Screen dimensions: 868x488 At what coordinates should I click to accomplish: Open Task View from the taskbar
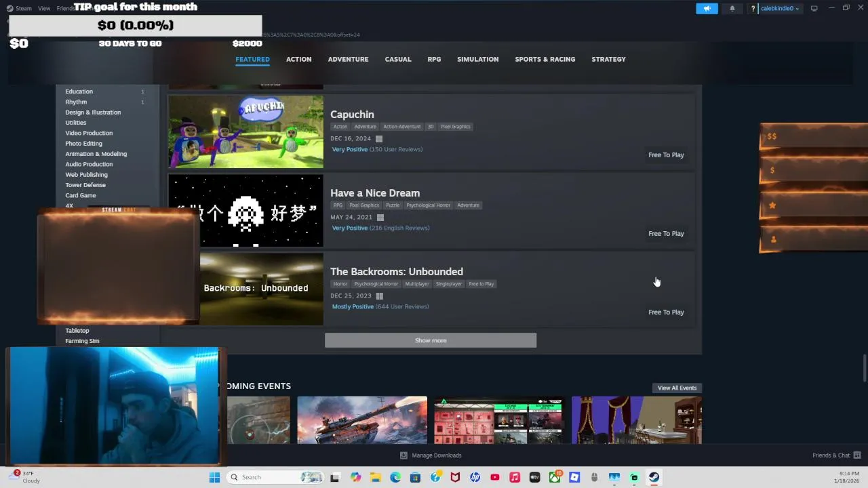pyautogui.click(x=334, y=477)
